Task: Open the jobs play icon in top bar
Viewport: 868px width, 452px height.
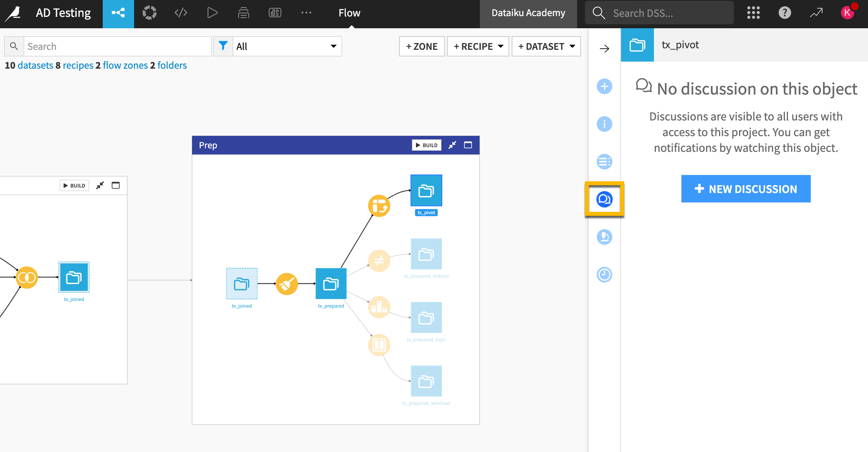Action: [212, 13]
